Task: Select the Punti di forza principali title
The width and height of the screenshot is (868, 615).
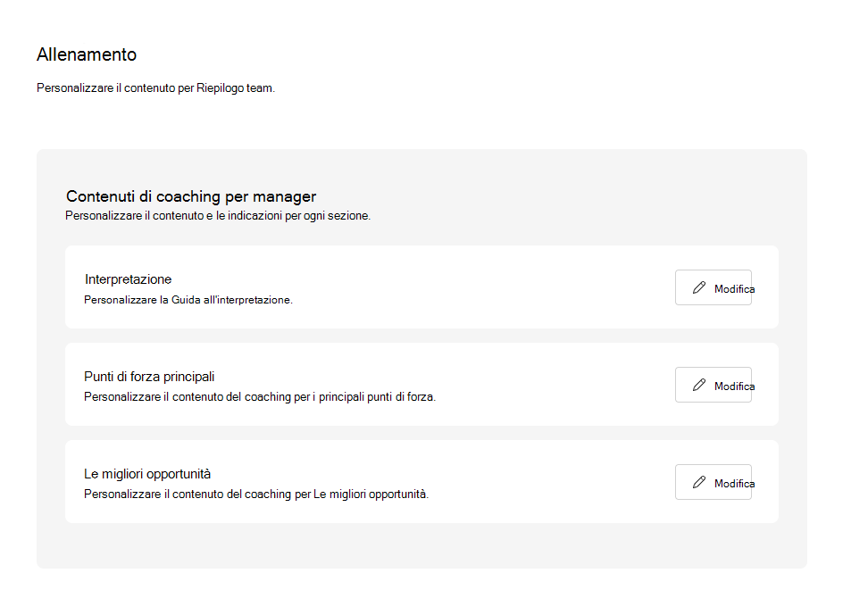Action: click(x=149, y=377)
